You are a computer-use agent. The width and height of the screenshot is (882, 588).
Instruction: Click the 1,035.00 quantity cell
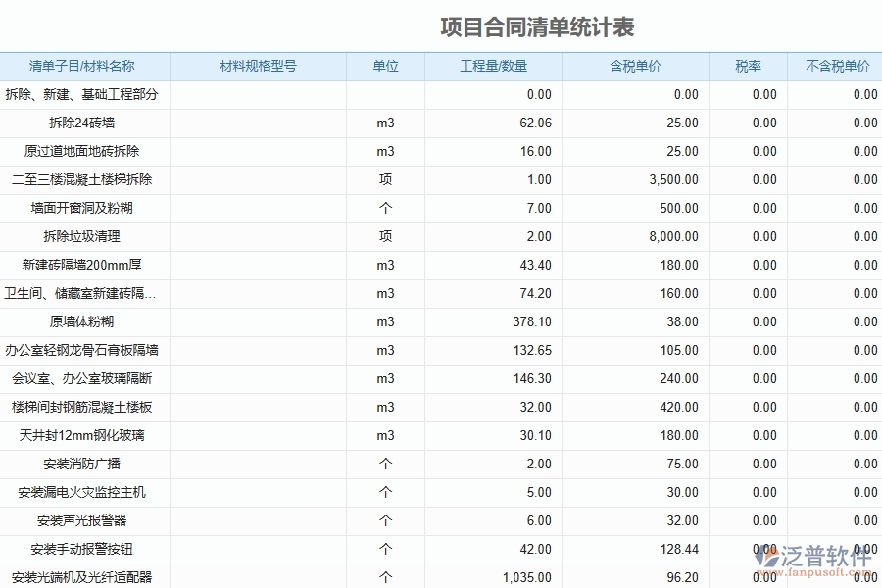529,578
